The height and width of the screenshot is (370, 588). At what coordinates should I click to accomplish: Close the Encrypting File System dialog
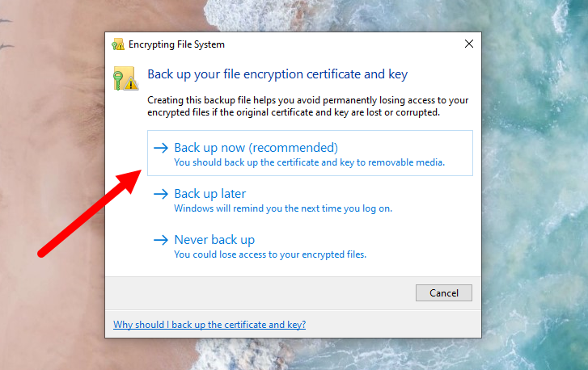pyautogui.click(x=469, y=44)
